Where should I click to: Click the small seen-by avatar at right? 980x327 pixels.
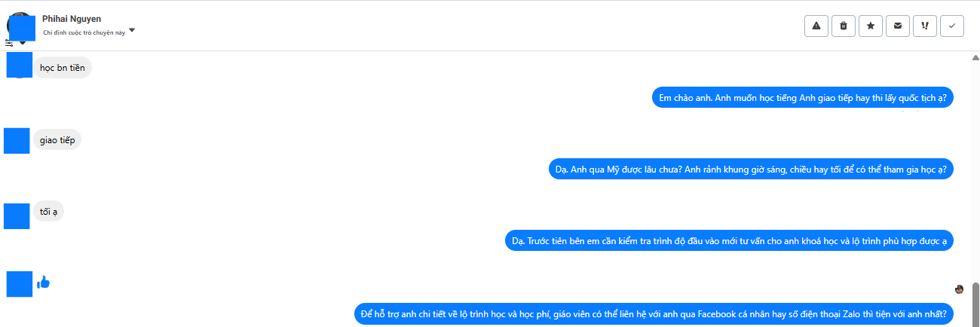coord(959,289)
